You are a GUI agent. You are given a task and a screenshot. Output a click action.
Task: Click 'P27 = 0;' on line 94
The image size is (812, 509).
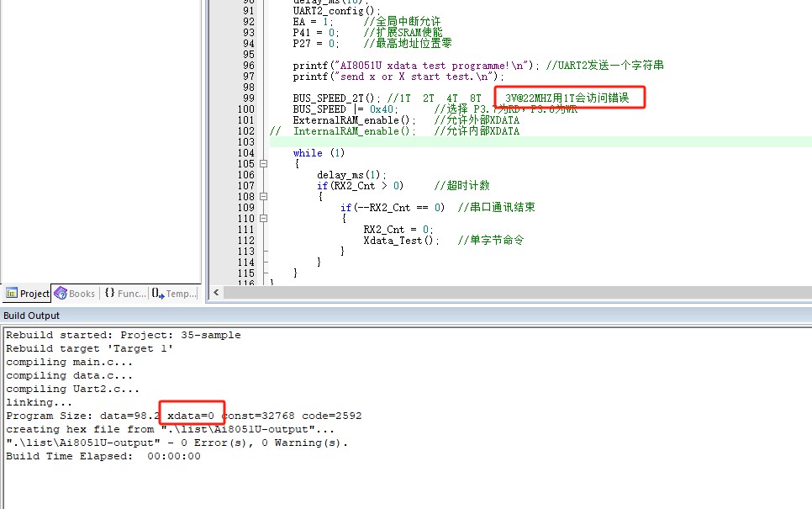coord(316,43)
